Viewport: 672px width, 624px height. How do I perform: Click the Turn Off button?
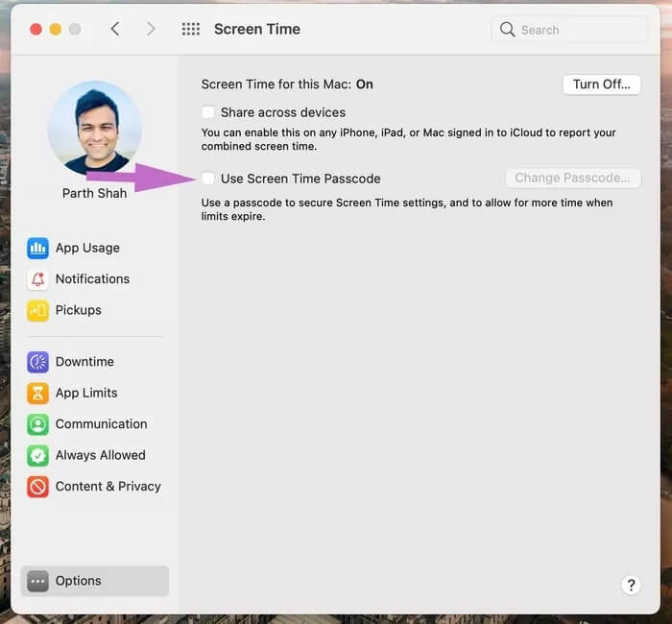[601, 84]
